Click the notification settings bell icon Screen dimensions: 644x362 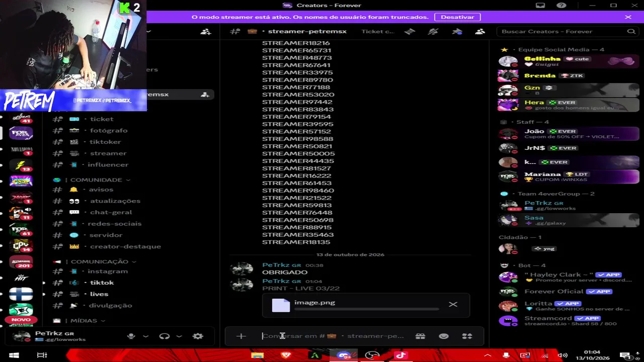(433, 31)
